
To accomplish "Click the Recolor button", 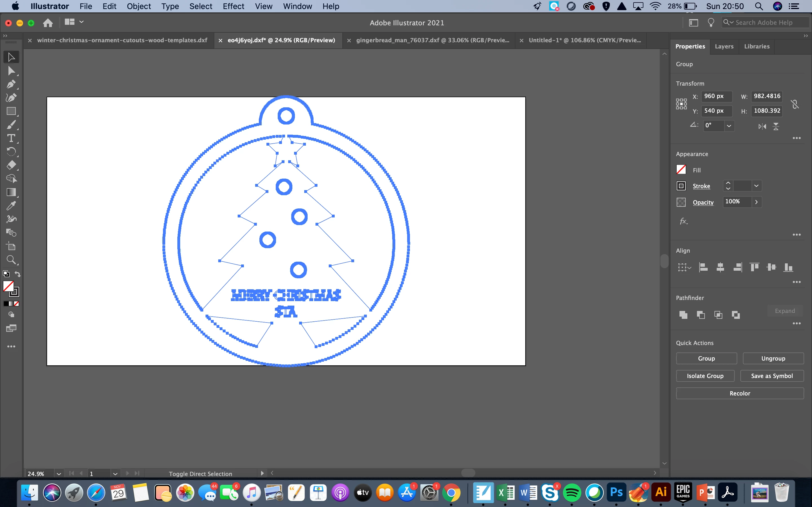I will pyautogui.click(x=740, y=393).
